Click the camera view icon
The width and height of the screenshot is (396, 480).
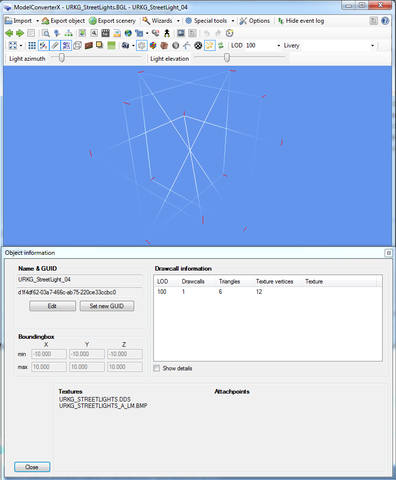[x=125, y=45]
